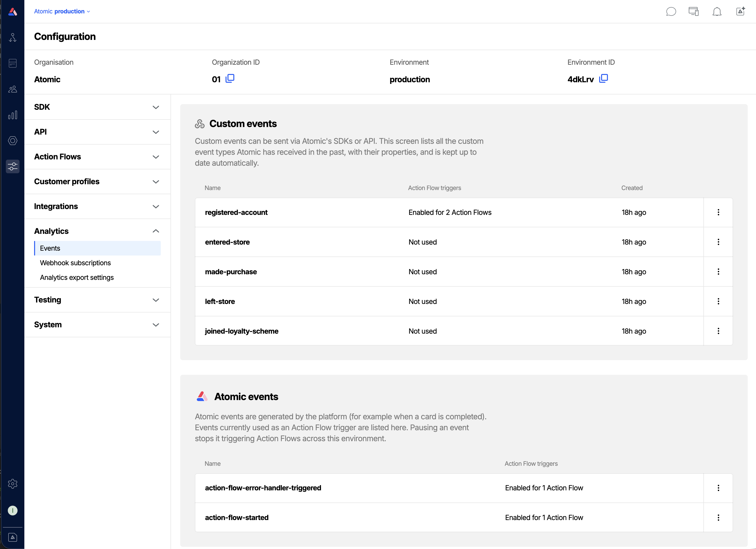Open the hexagon-circle sidebar icon
This screenshot has width=756, height=549.
pos(13,141)
